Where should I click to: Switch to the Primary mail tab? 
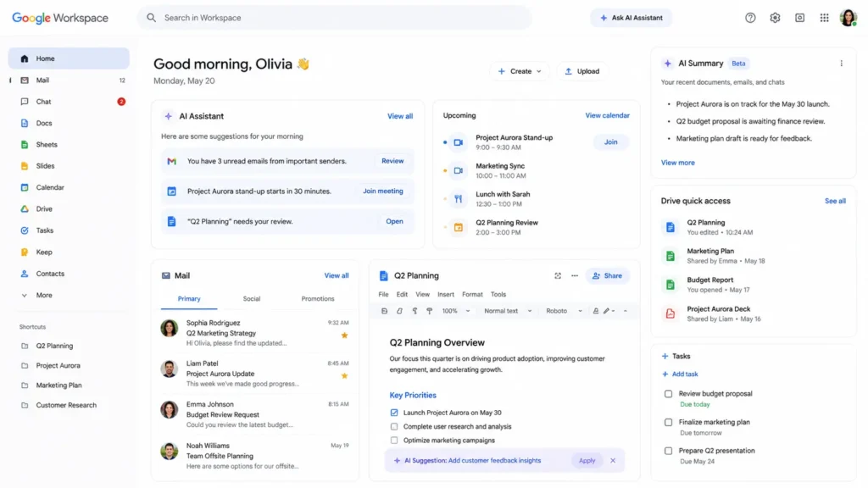189,299
